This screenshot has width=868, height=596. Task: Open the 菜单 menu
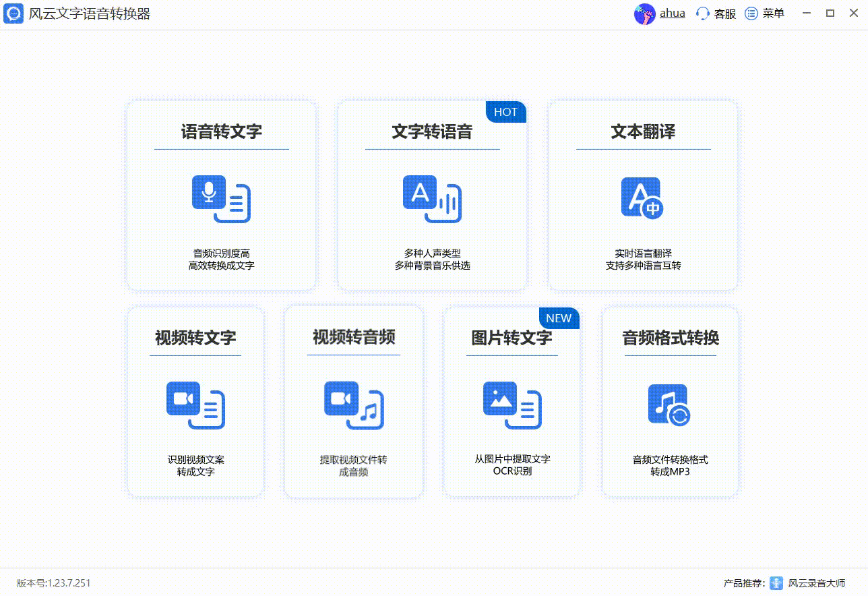(765, 14)
